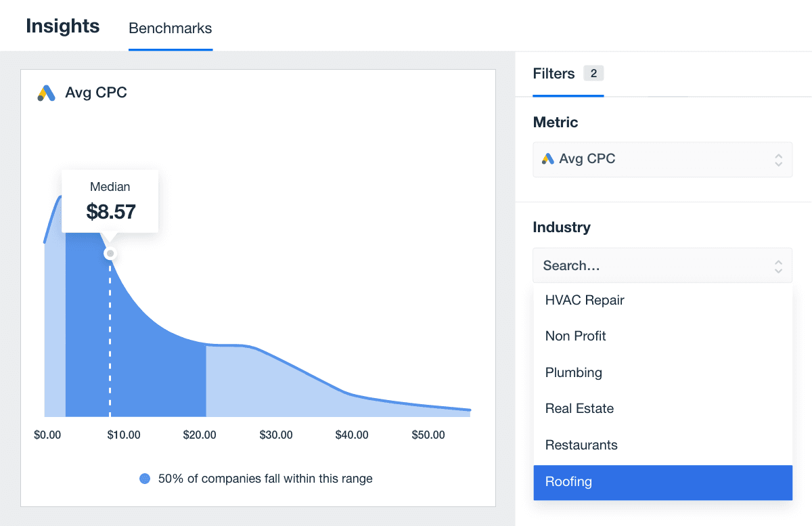Type in the Industry Search field
Image resolution: width=812 pixels, height=526 pixels.
click(x=650, y=266)
